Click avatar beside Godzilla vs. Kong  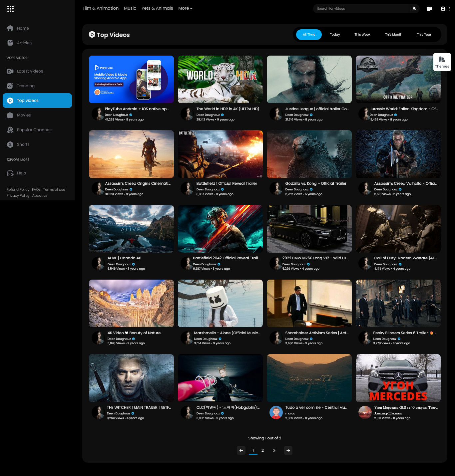tap(276, 188)
